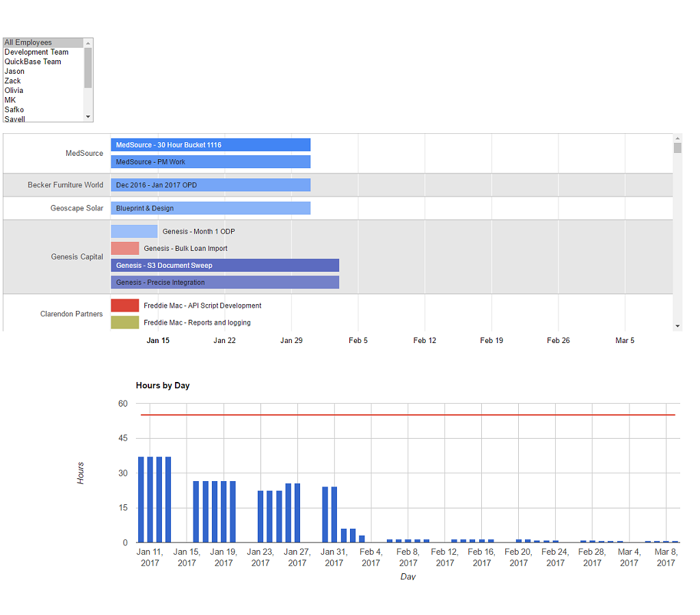Click the light blue Genesis - Month 1 ODP bar
The image size is (700, 615).
point(135,232)
